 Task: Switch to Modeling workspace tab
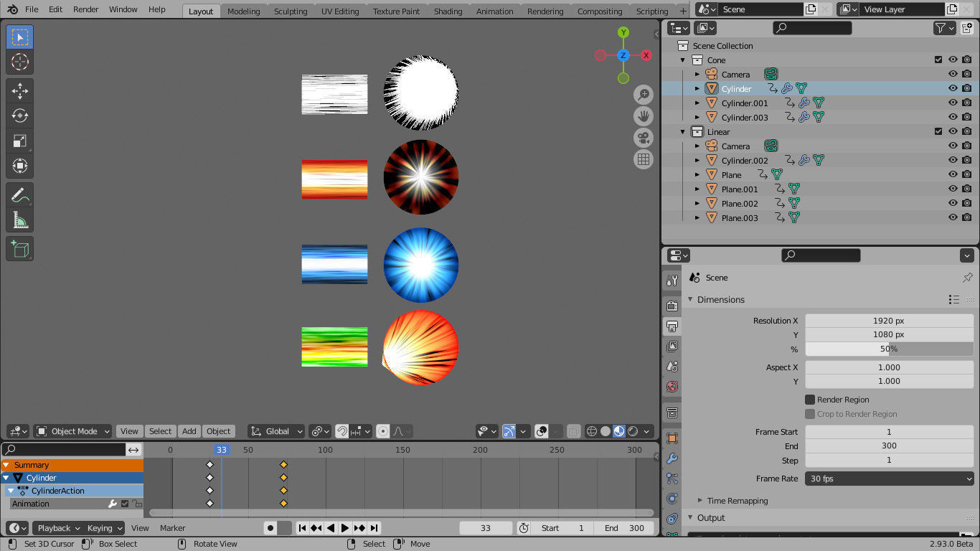coord(243,11)
